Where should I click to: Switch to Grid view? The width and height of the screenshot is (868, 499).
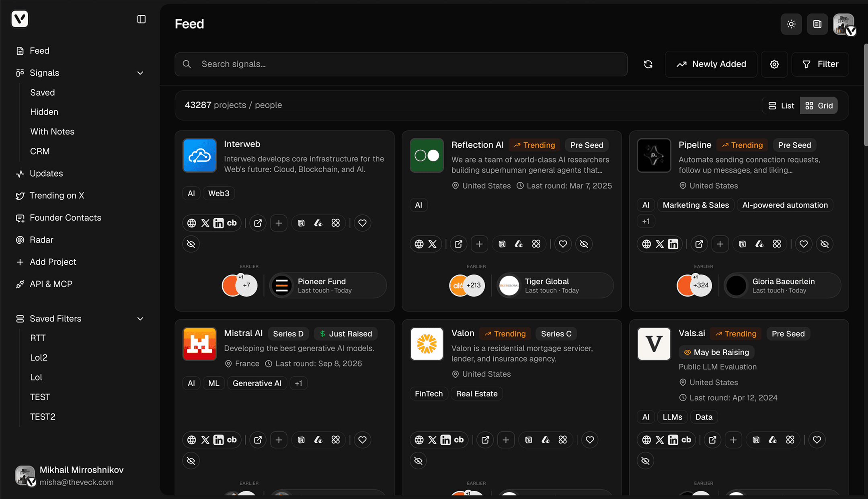coord(819,105)
